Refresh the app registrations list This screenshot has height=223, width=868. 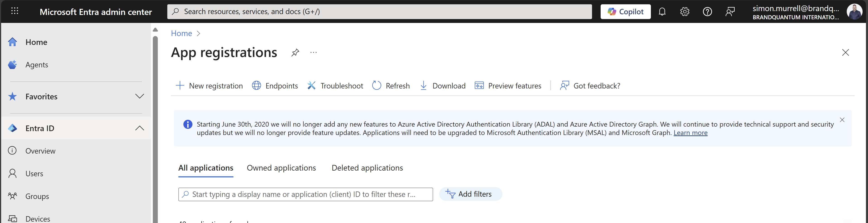pos(391,86)
